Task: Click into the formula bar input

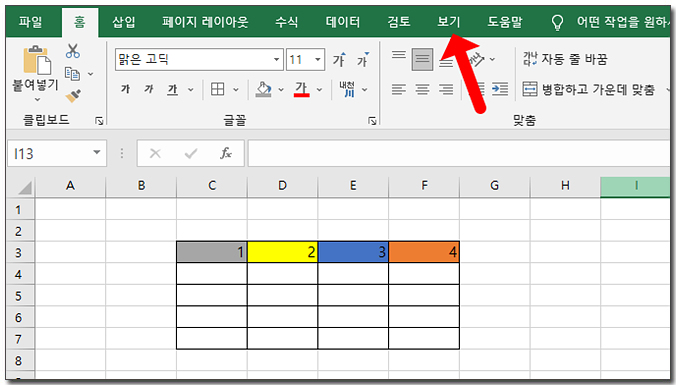Action: [459, 153]
